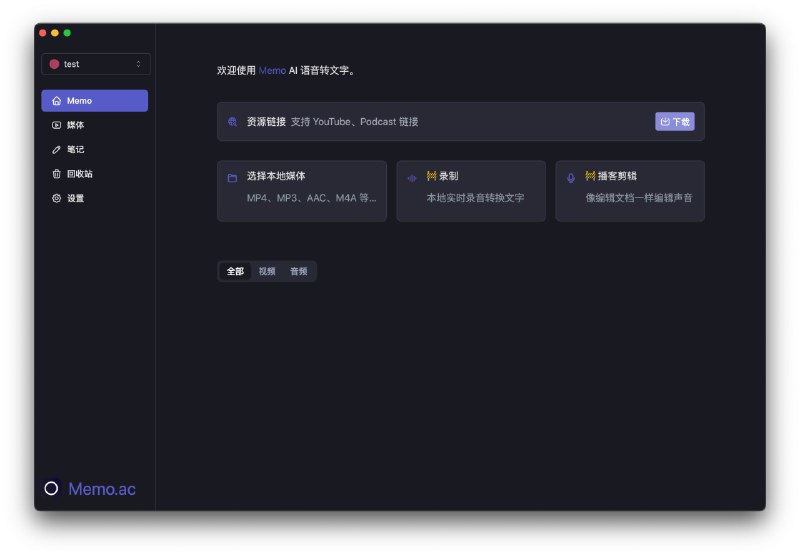Switch to the 音频 tab
800x556 pixels.
(x=298, y=271)
